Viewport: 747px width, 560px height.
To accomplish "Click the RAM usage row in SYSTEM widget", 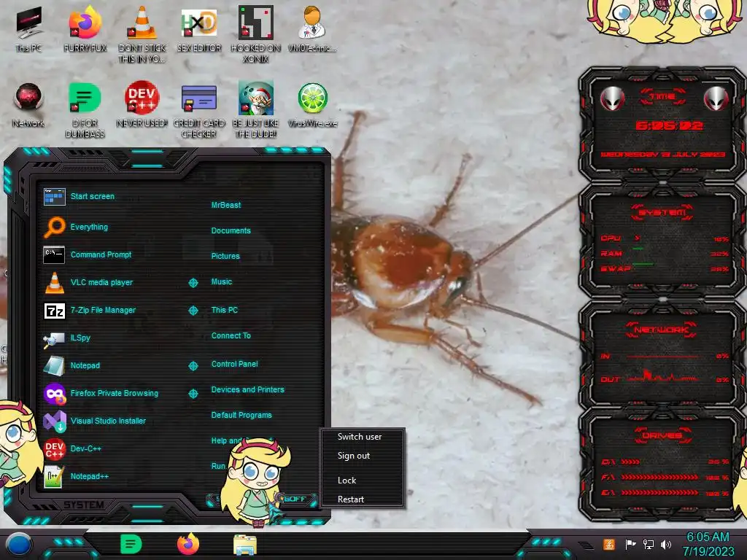I will 665,253.
